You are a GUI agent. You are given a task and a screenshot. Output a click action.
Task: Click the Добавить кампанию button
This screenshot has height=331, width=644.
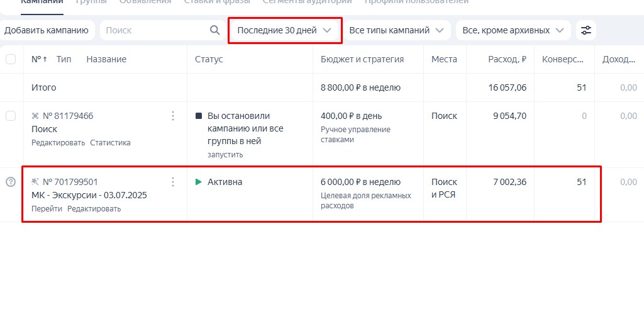pyautogui.click(x=47, y=30)
